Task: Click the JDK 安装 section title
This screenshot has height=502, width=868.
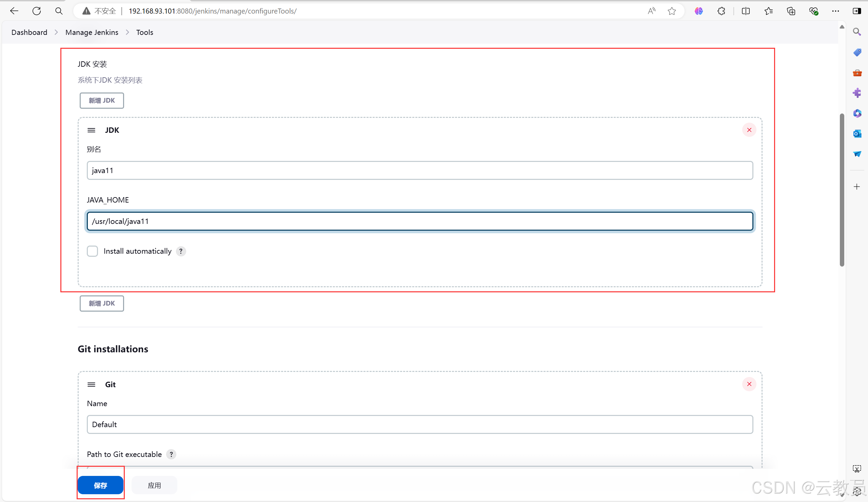Action: [92, 64]
